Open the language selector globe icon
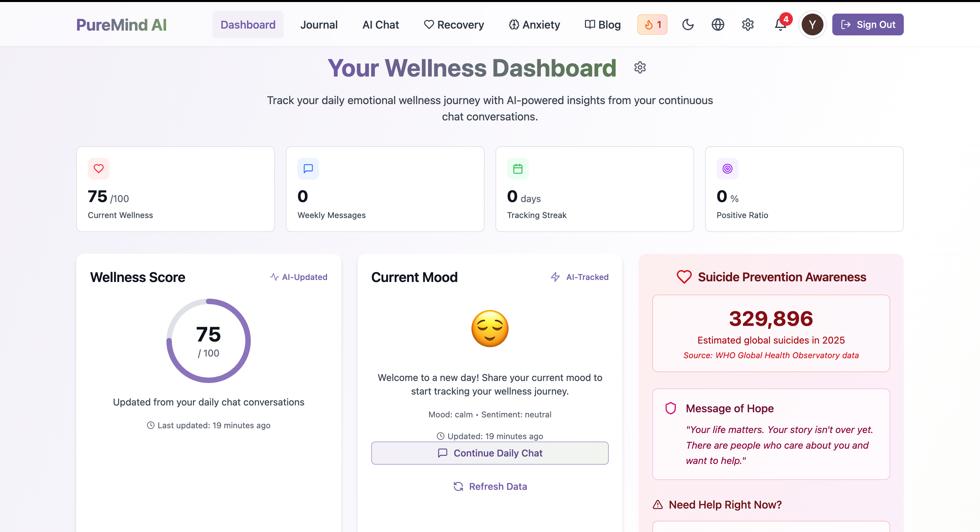Screen dimensions: 980x532 [x=718, y=25]
